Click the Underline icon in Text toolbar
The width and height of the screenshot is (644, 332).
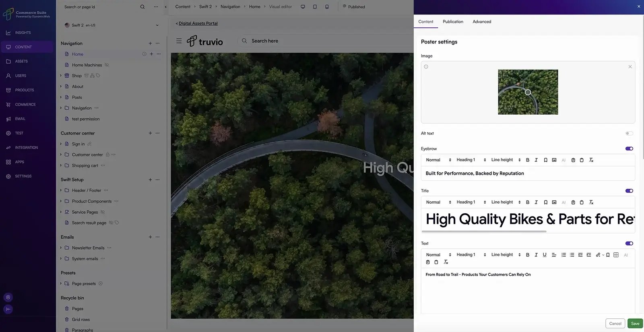tap(545, 255)
